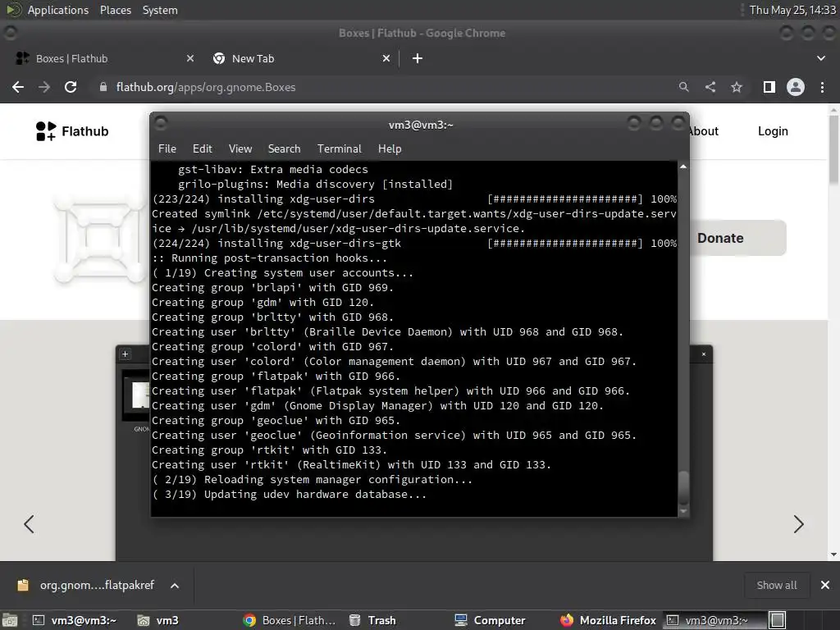Show the previous screenshot in the carousel
840x630 pixels.
pos(29,523)
